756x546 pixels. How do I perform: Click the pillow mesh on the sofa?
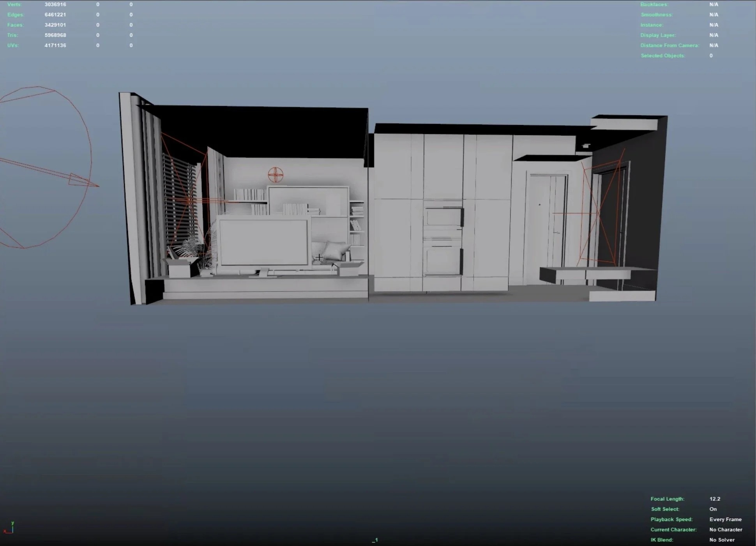pos(333,250)
